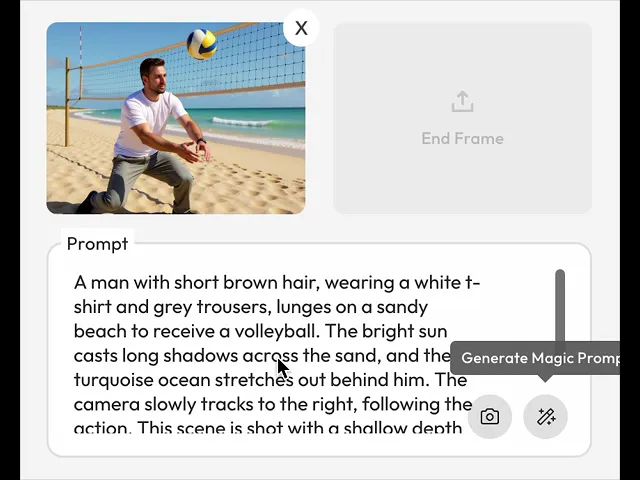Click the Prompt field label

(x=98, y=244)
